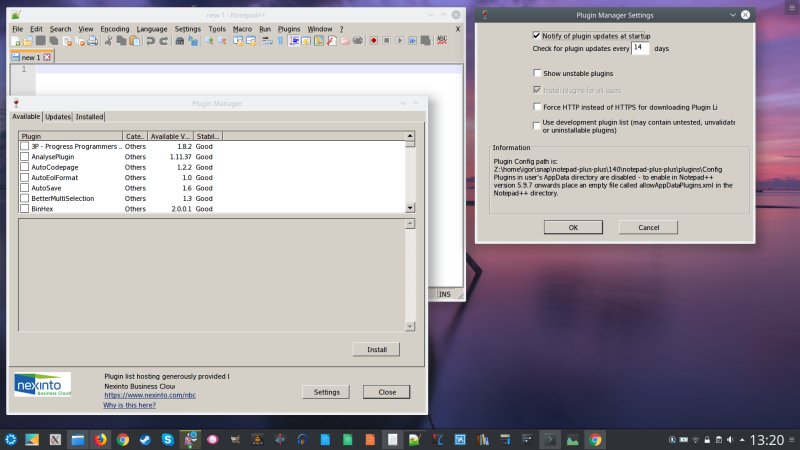The height and width of the screenshot is (450, 800).
Task: Open the Encoding menu
Action: [x=115, y=29]
